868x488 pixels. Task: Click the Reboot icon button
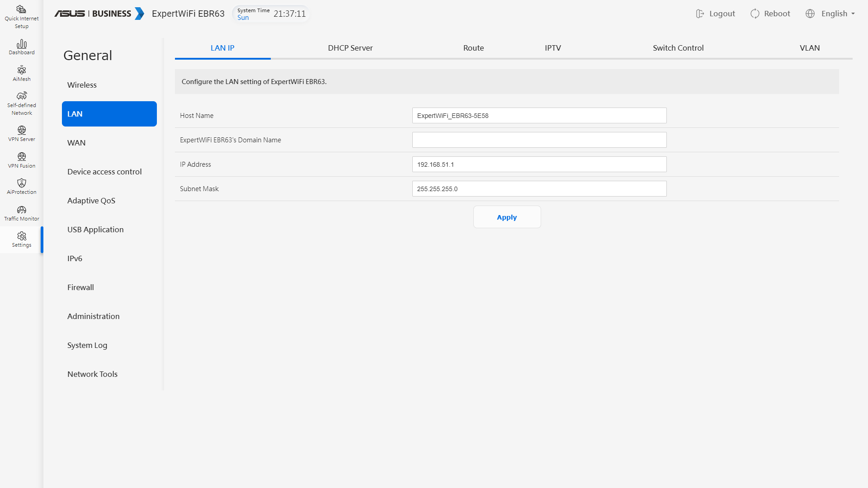755,14
